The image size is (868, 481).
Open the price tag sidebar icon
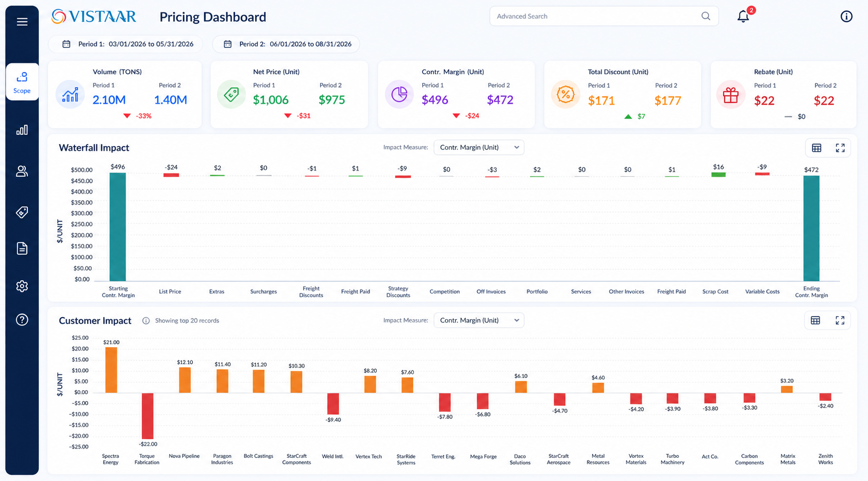click(22, 212)
